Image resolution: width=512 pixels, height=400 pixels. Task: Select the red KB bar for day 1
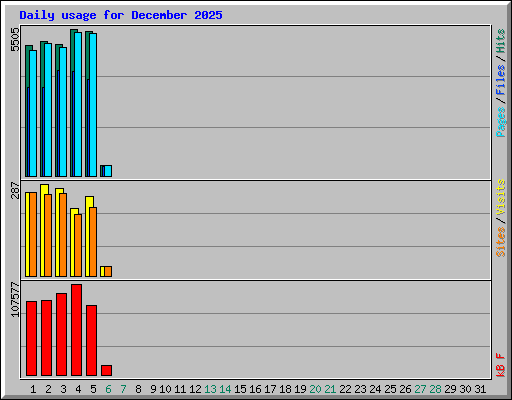[x=31, y=338]
